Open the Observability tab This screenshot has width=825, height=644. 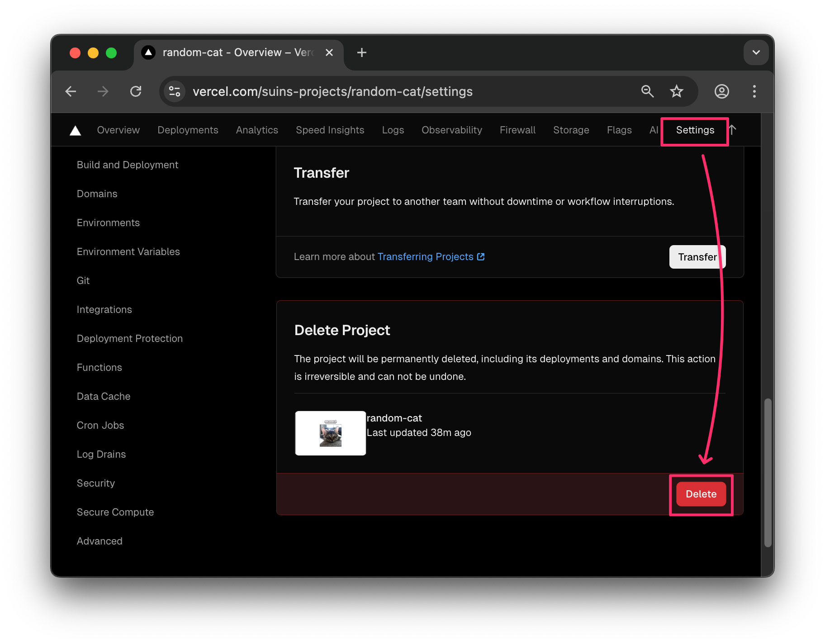[x=451, y=130]
